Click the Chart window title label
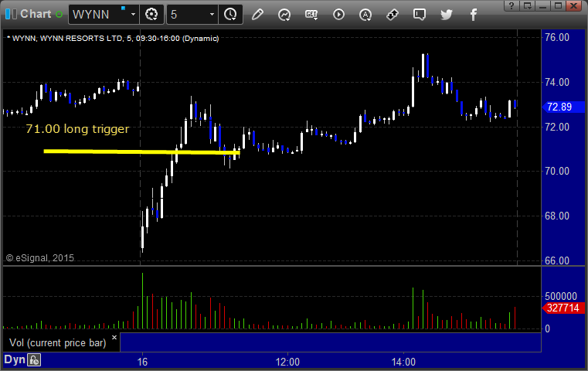The image size is (588, 371). click(x=36, y=14)
